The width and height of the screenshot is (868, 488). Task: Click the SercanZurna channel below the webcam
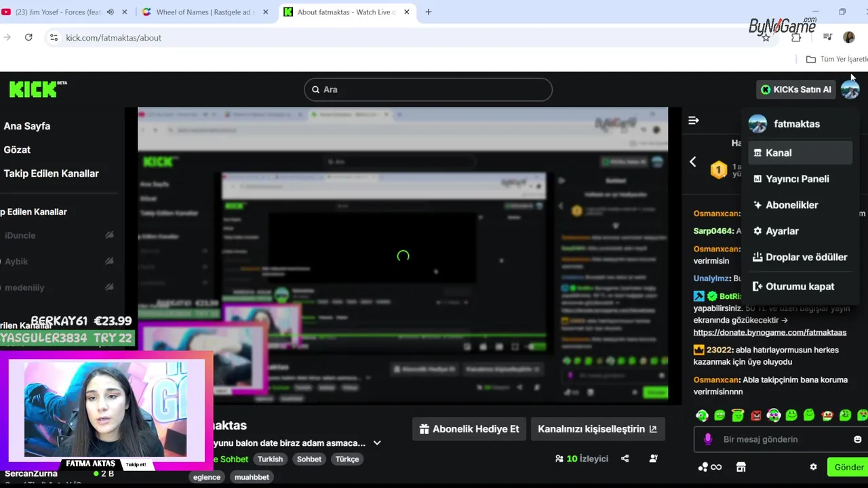(31, 474)
